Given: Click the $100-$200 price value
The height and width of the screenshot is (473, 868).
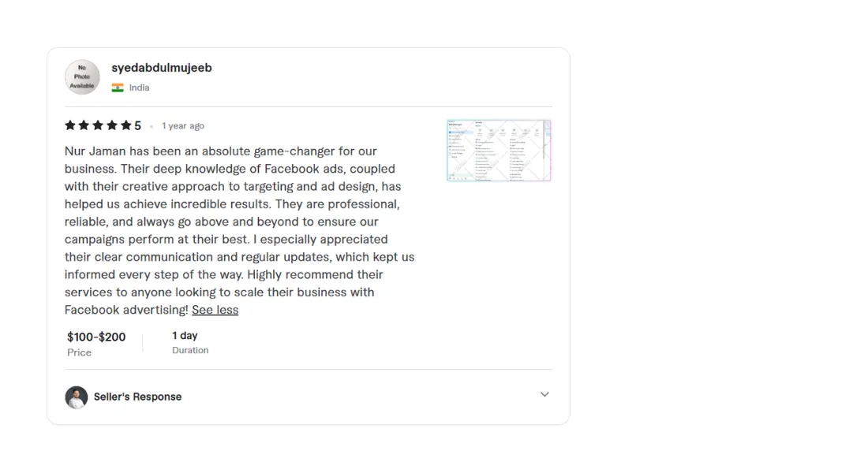Looking at the screenshot, I should [96, 337].
